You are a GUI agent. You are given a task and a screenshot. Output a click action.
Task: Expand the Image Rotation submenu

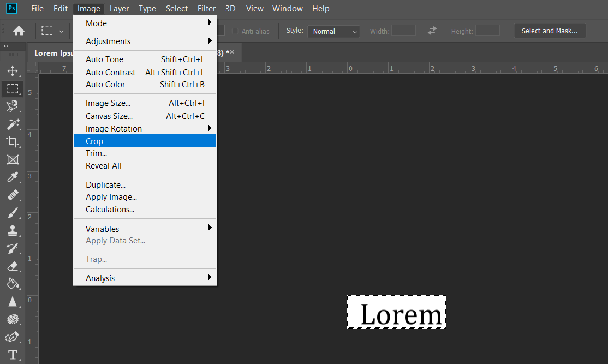tap(113, 128)
